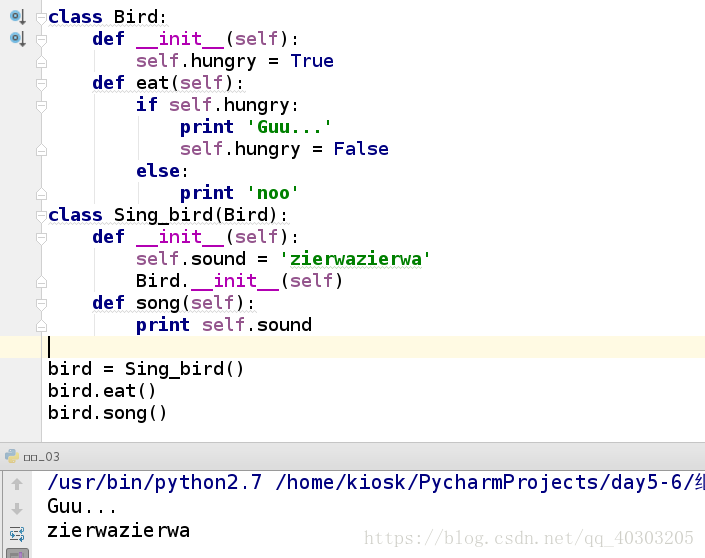The image size is (705, 558).
Task: Toggle soft-wrap icon in the run console toolbar
Action: click(x=17, y=534)
